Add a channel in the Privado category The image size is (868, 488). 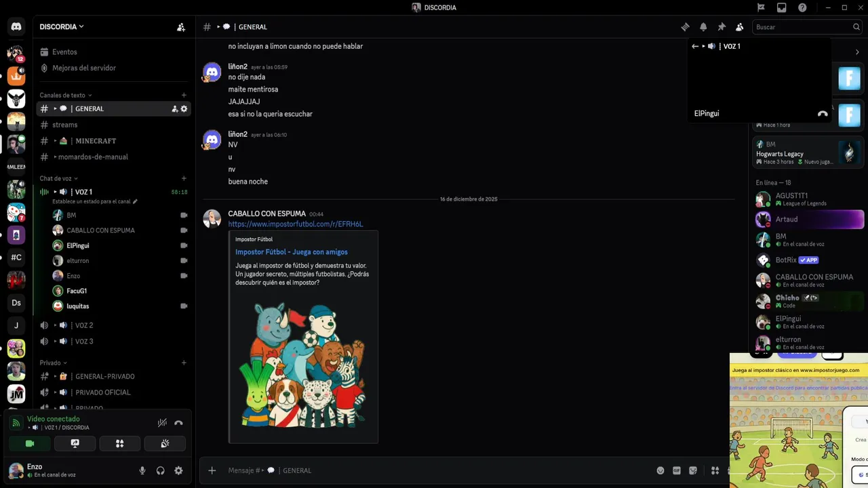tap(184, 363)
